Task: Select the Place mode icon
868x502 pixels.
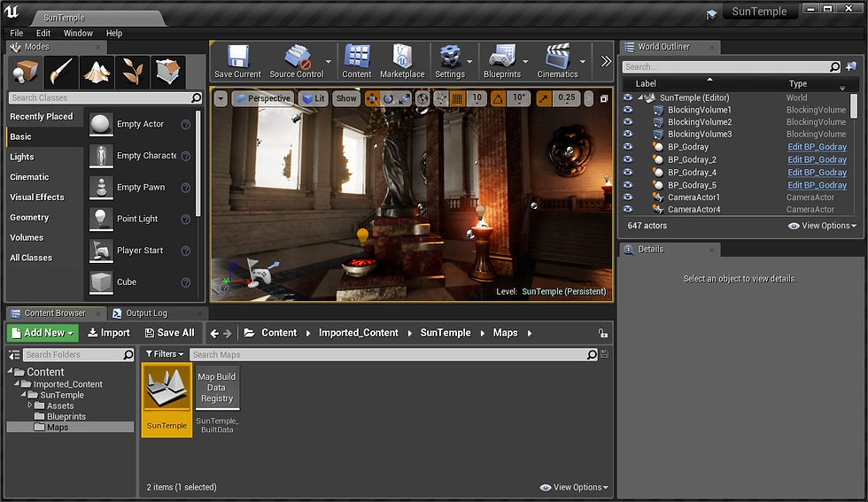Action: coord(25,72)
